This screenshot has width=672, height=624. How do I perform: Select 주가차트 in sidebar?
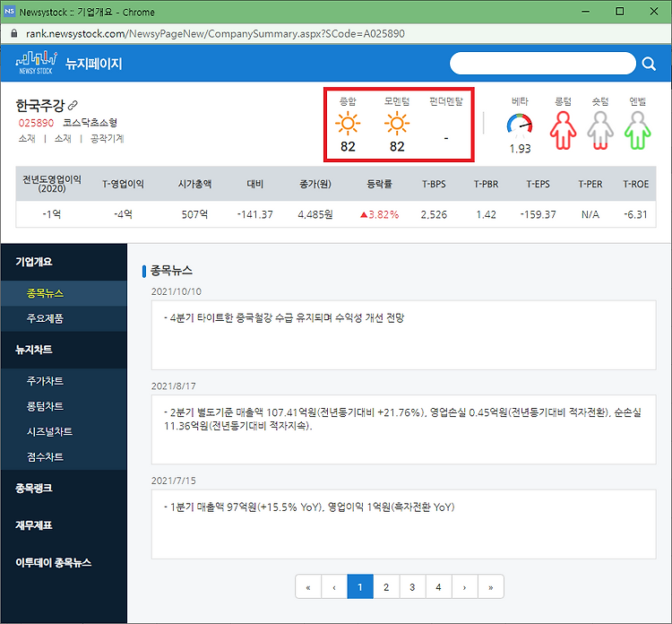pyautogui.click(x=64, y=381)
